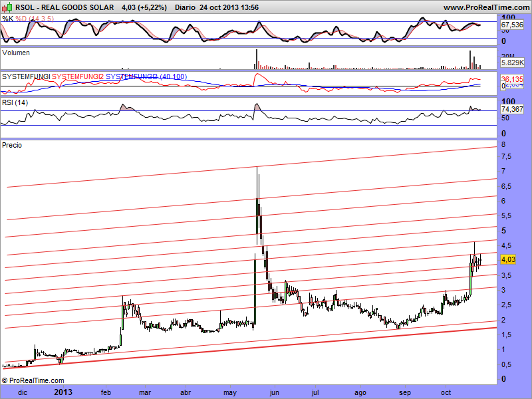
Task: Click the 7,5 price axis label
Action: tap(507, 156)
